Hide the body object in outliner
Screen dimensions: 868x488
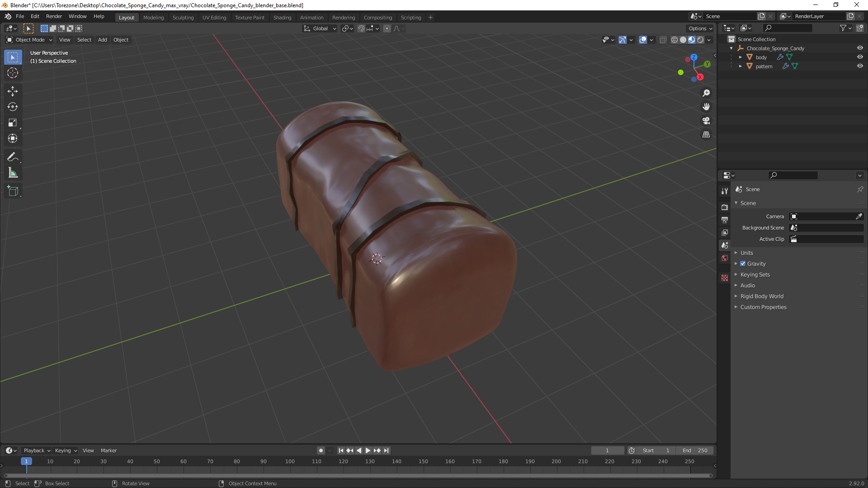[860, 57]
